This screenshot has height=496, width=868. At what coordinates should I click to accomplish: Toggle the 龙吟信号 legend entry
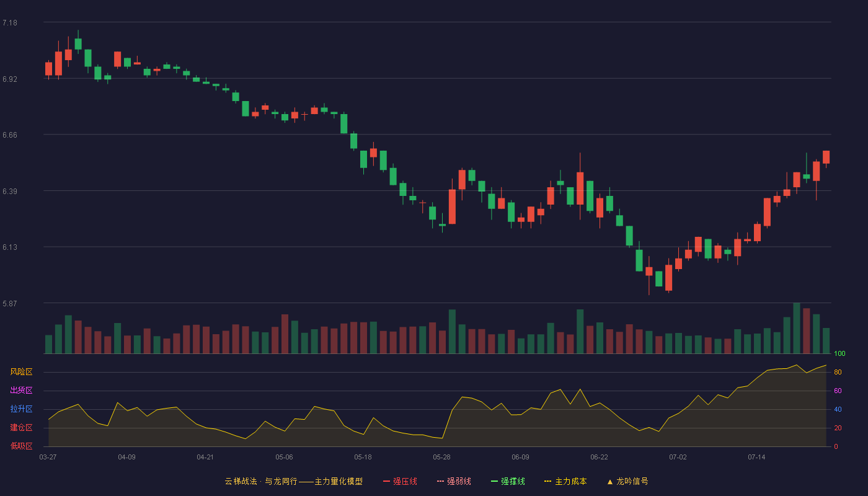click(627, 481)
